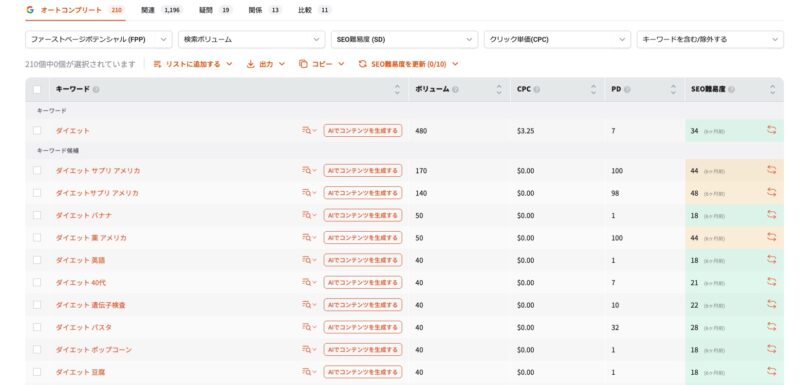Check the box for ダイエット 英語
This screenshot has height=385, width=800.
pos(37,260)
